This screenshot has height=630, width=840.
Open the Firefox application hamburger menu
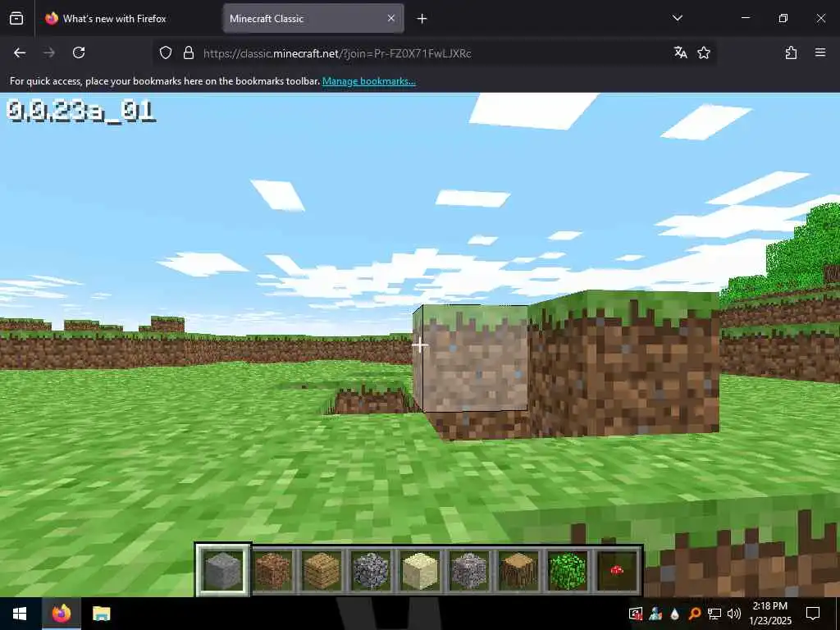[x=820, y=52]
